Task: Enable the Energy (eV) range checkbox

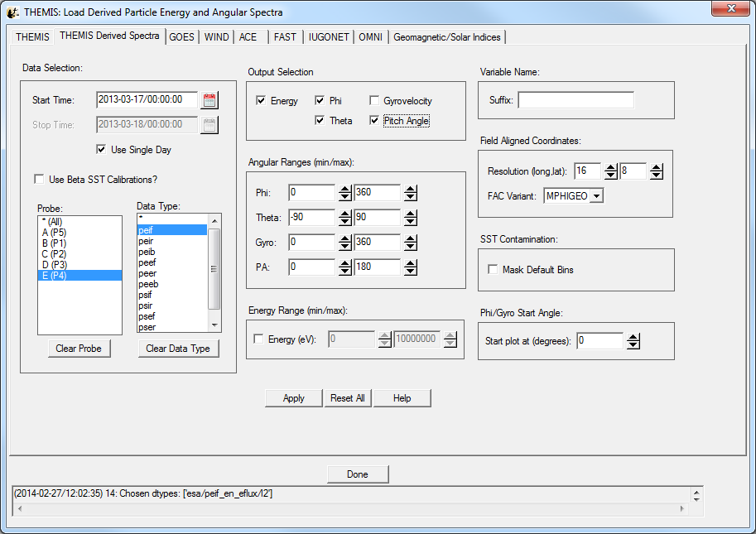Action: 258,339
